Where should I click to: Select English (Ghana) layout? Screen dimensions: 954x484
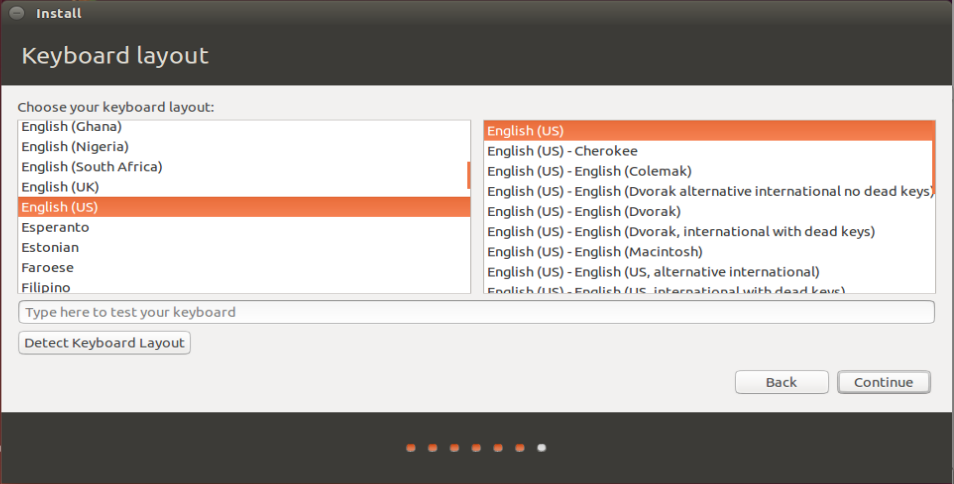point(243,126)
